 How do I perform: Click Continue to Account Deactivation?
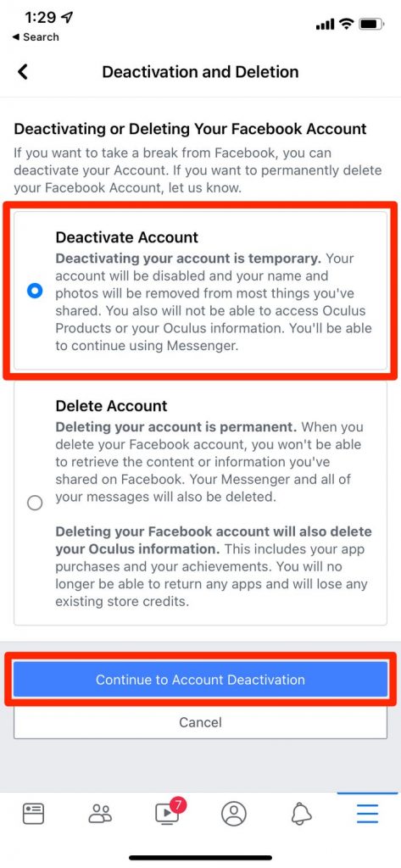click(200, 679)
